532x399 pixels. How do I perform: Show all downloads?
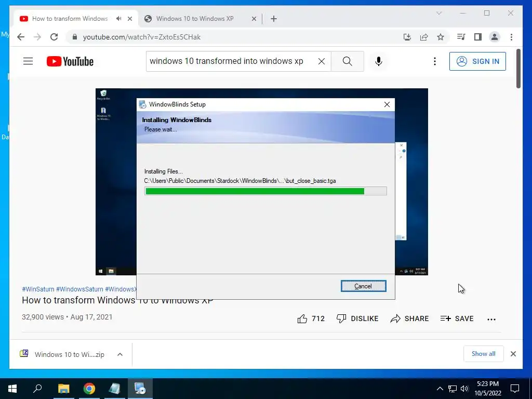(x=484, y=354)
